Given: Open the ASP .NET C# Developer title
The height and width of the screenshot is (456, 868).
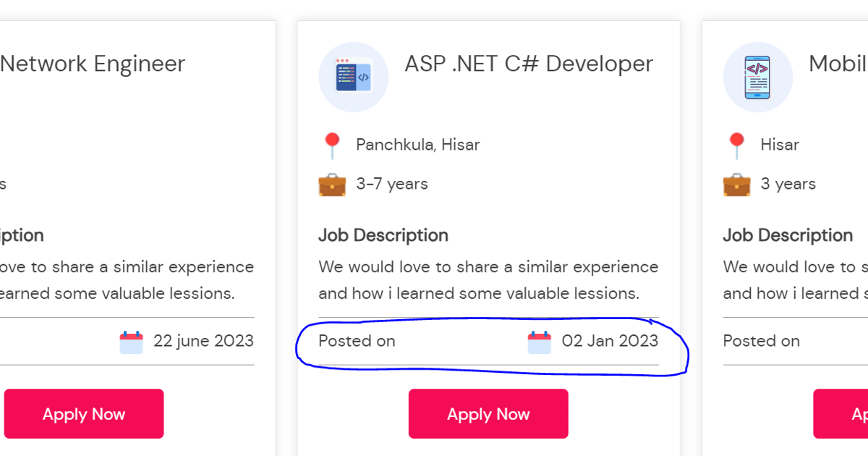Looking at the screenshot, I should pos(529,64).
